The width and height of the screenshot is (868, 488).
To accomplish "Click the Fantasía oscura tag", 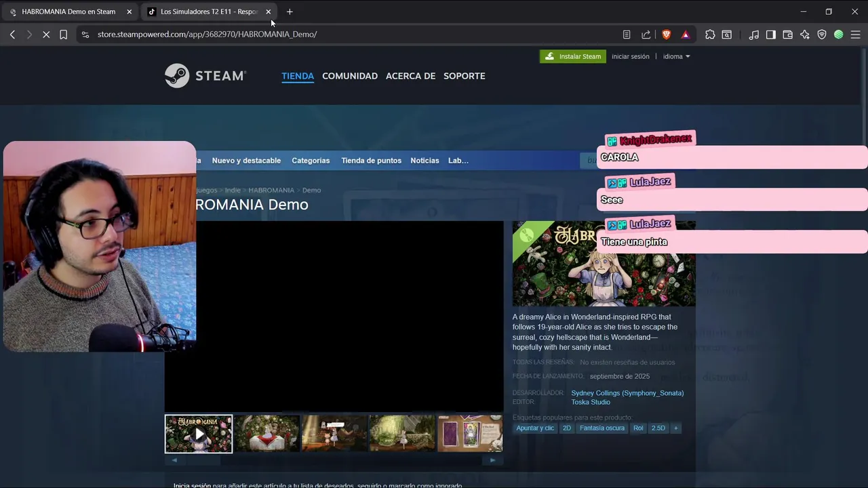I will pyautogui.click(x=602, y=428).
